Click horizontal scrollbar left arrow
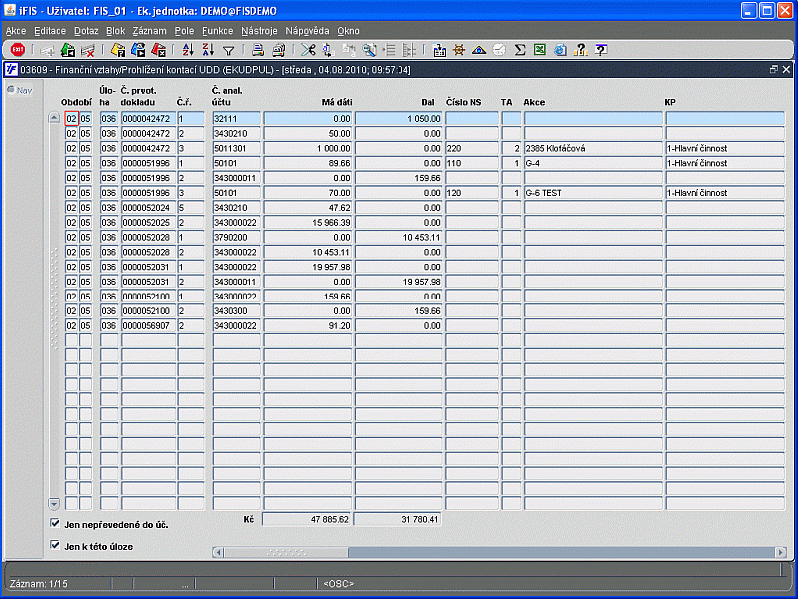 [218, 552]
